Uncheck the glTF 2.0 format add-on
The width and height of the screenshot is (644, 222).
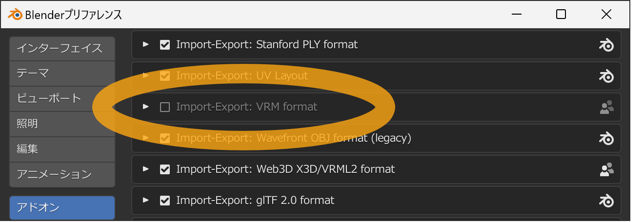(165, 201)
